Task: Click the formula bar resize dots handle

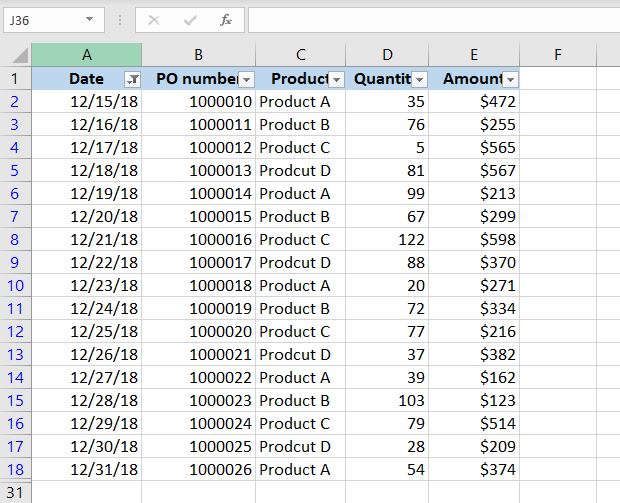Action: pos(120,20)
